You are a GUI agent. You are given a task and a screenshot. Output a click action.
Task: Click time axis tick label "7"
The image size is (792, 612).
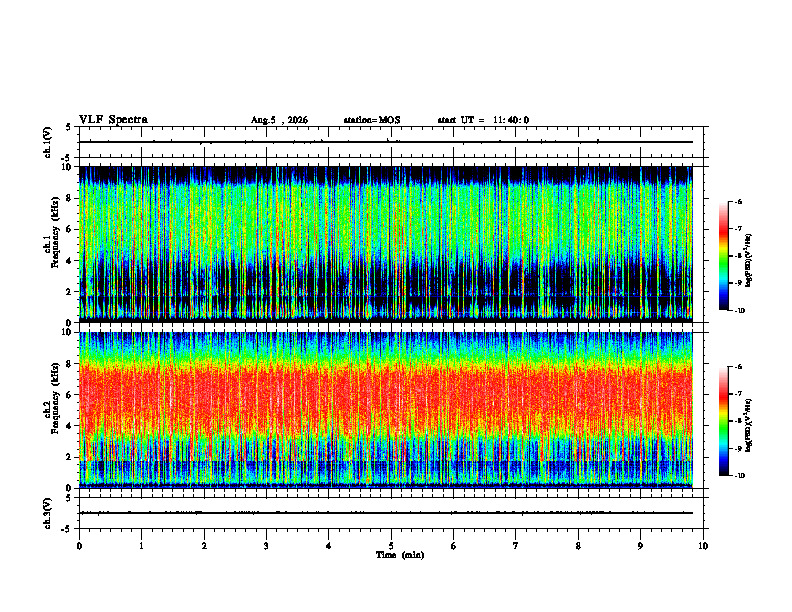(516, 546)
